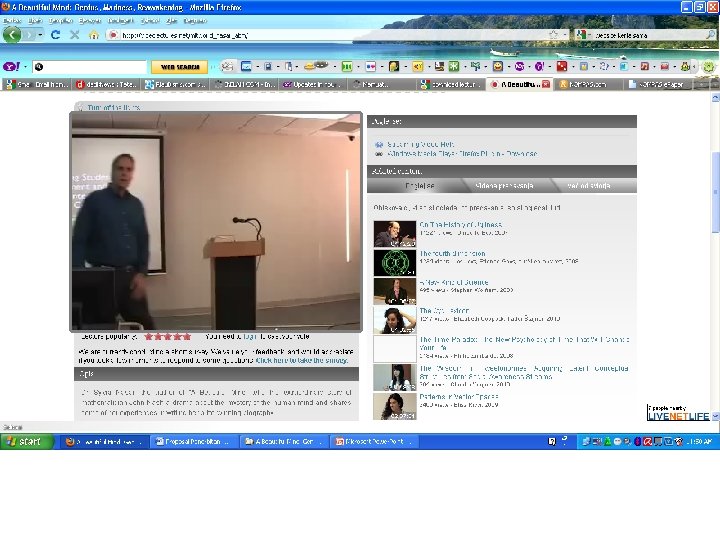
Task: Open the navigation history dropdown arrow
Action: tap(40, 35)
